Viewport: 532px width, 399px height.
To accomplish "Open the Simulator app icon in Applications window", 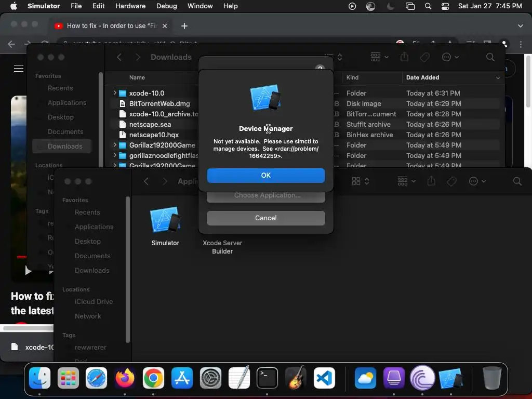I will (x=165, y=220).
